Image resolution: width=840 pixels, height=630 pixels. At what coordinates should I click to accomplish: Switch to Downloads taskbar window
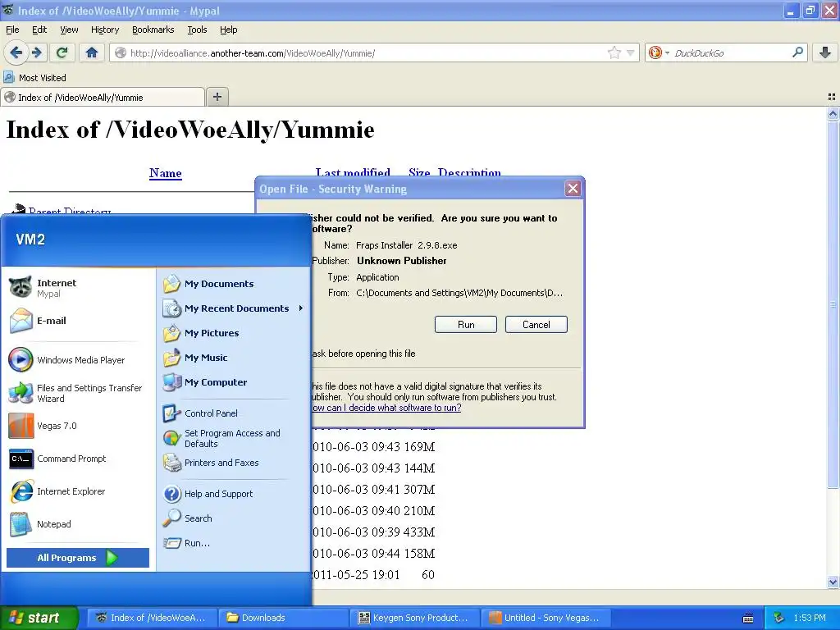283,618
